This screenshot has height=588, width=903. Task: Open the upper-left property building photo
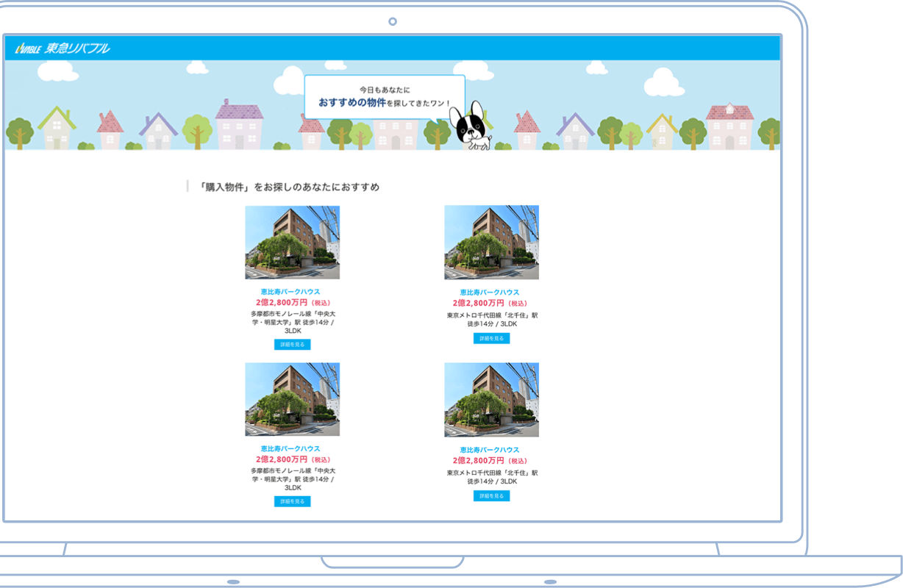(x=292, y=242)
